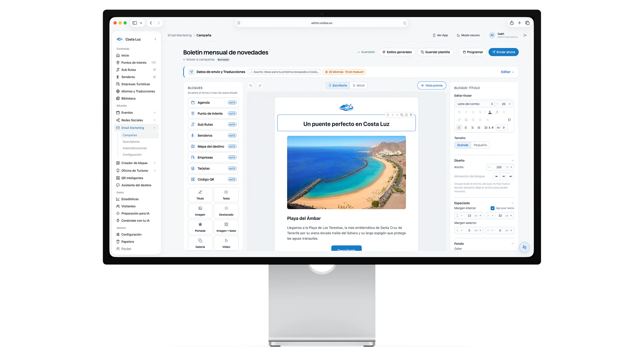Duplicate the selected title block

coord(402,115)
